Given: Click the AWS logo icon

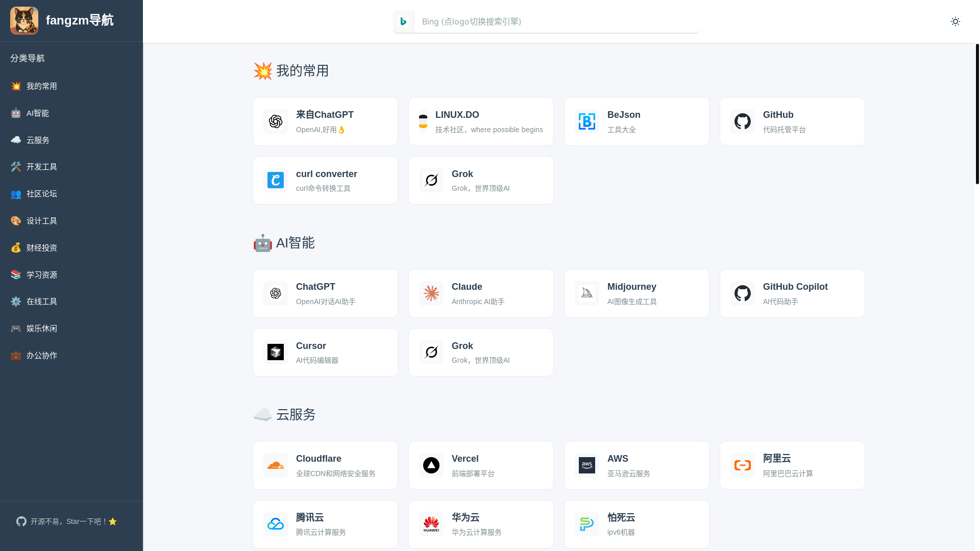Looking at the screenshot, I should [587, 465].
